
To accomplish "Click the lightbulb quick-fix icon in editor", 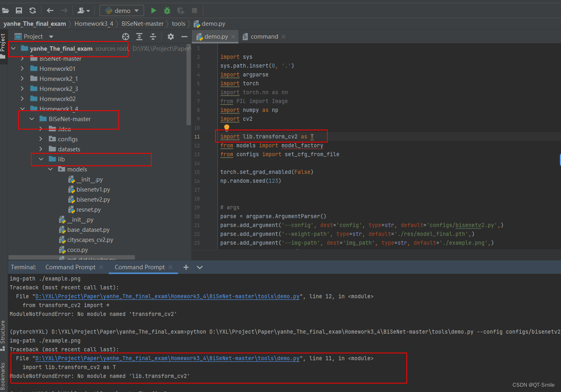I will [x=227, y=128].
